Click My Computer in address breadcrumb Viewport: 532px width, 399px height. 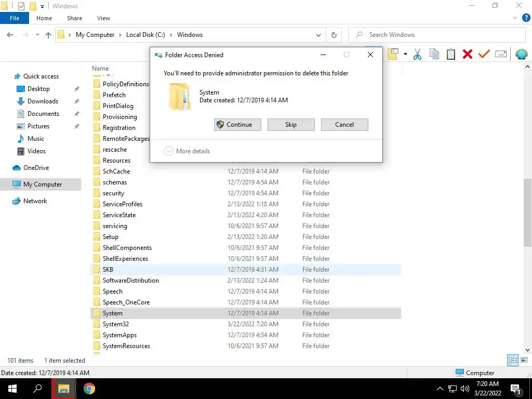point(95,35)
